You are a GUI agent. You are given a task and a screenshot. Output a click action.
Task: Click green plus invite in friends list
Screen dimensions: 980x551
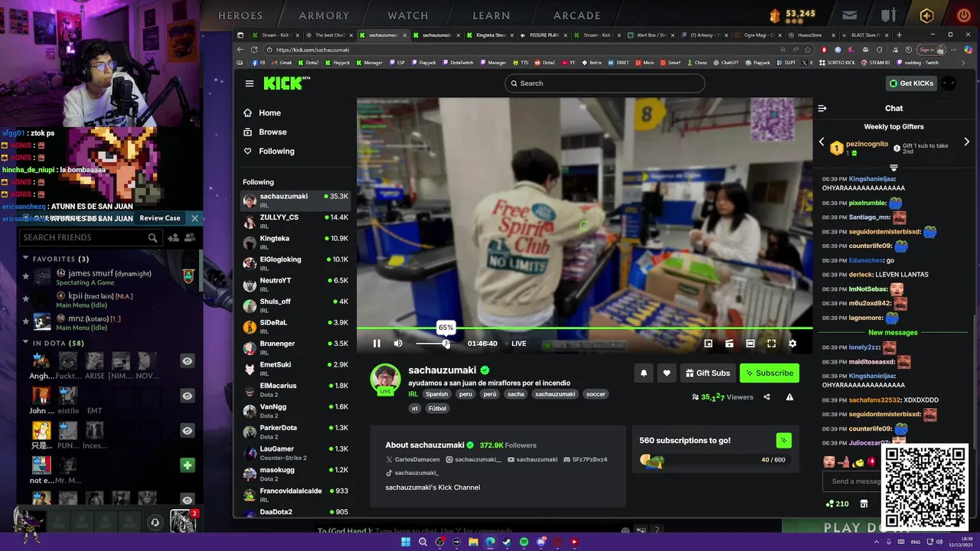tap(188, 465)
